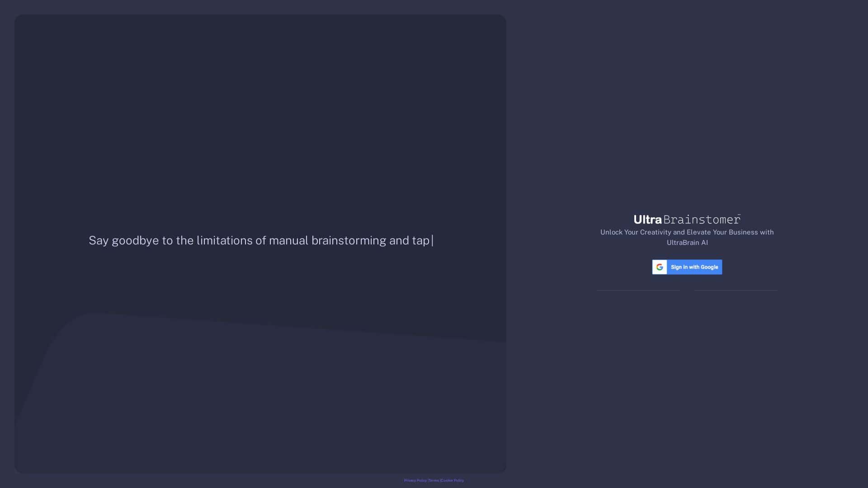Click the left divider line below sign-in
This screenshot has width=868, height=488.
[x=638, y=291]
